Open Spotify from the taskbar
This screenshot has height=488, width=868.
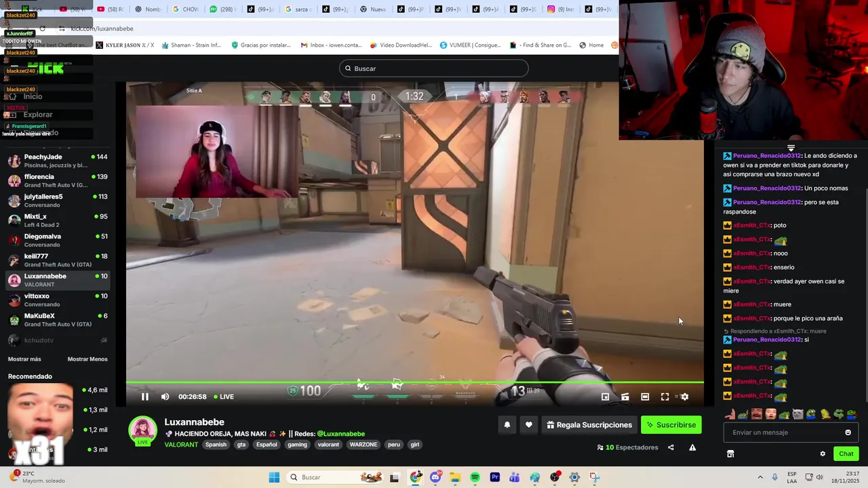click(x=475, y=477)
